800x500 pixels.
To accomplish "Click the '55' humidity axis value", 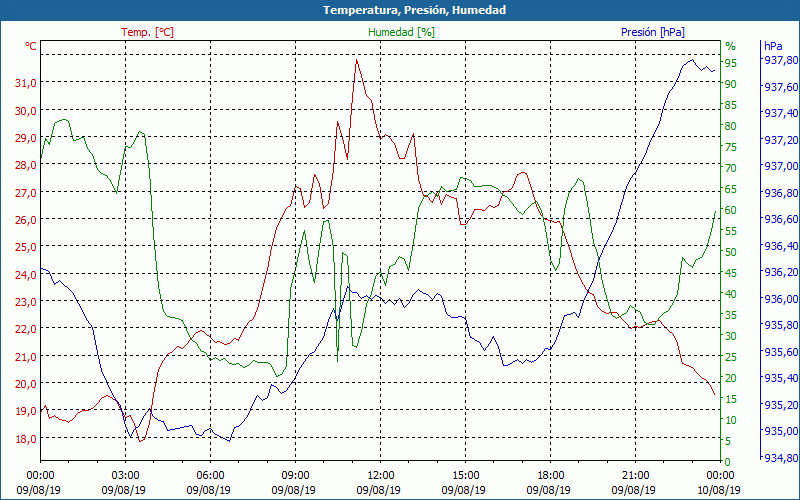I will [731, 231].
